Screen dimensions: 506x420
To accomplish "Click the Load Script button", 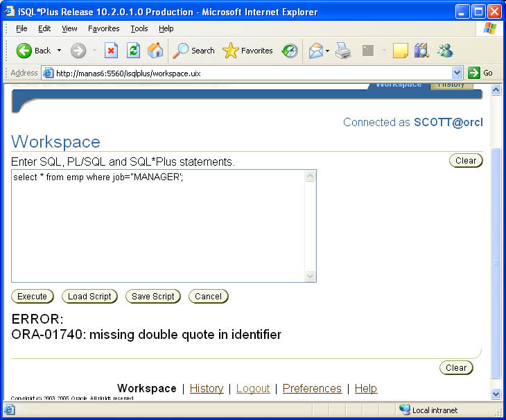I will tap(89, 296).
